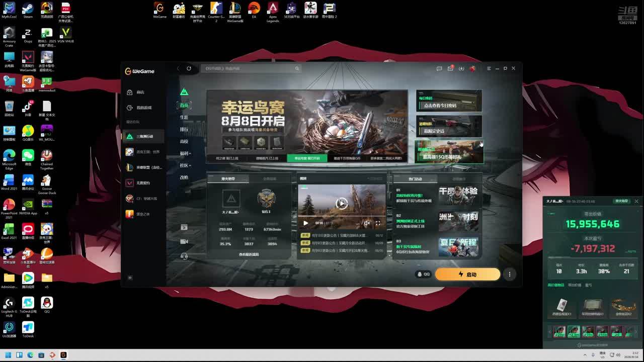Open the Chained Together desktop shortcut
This screenshot has height=362, width=644.
pos(47,159)
